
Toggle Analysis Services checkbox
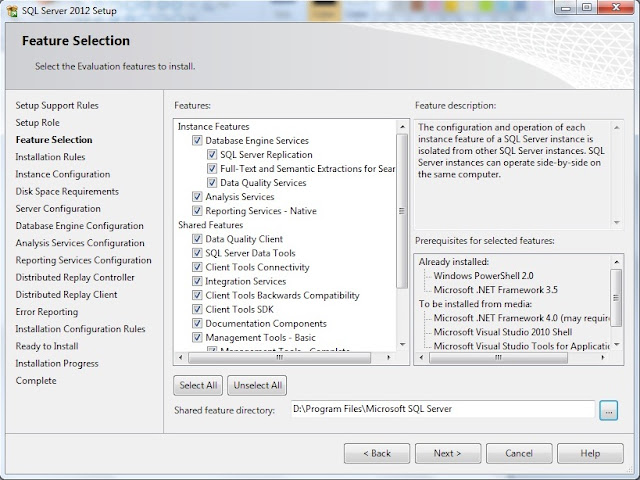197,197
